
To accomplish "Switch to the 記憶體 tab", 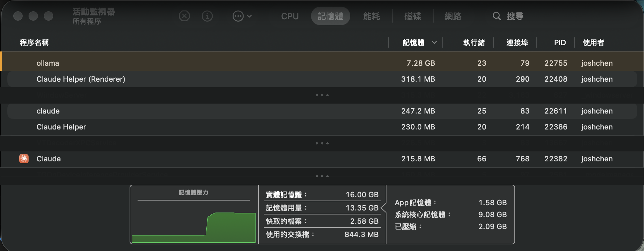I will (x=330, y=16).
